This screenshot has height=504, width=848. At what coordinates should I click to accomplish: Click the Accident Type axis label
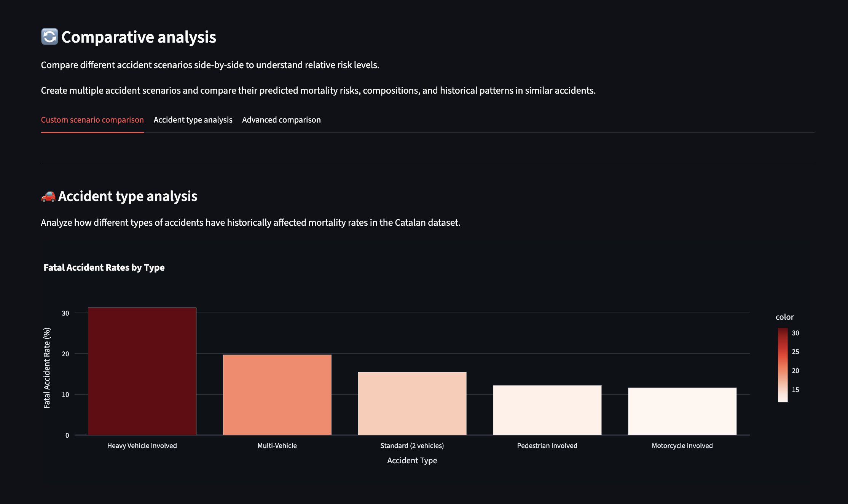point(411,460)
